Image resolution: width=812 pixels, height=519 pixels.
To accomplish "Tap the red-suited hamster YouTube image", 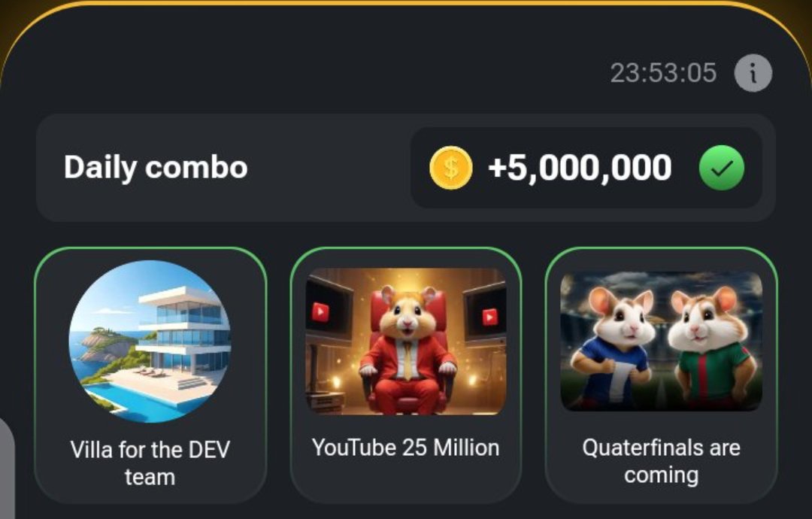I will (406, 341).
